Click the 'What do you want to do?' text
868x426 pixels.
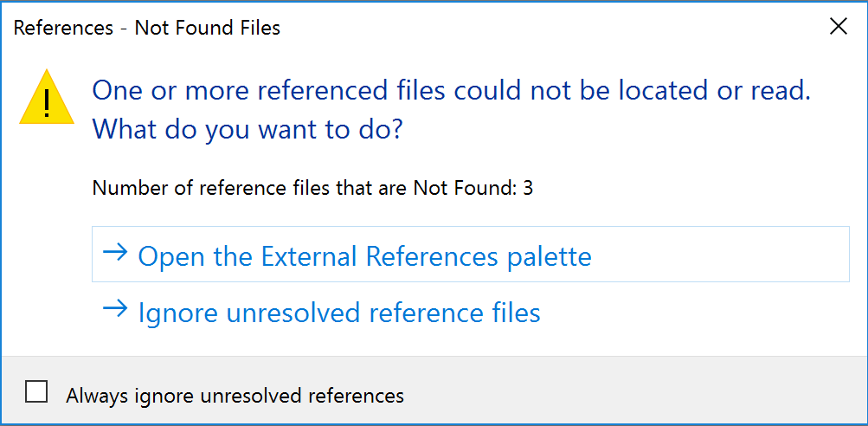tap(248, 130)
